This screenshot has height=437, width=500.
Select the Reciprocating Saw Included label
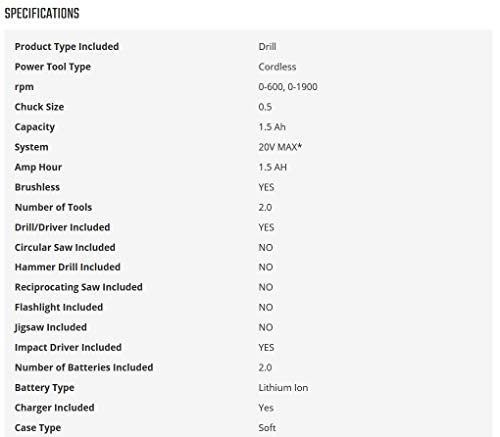[x=79, y=287]
